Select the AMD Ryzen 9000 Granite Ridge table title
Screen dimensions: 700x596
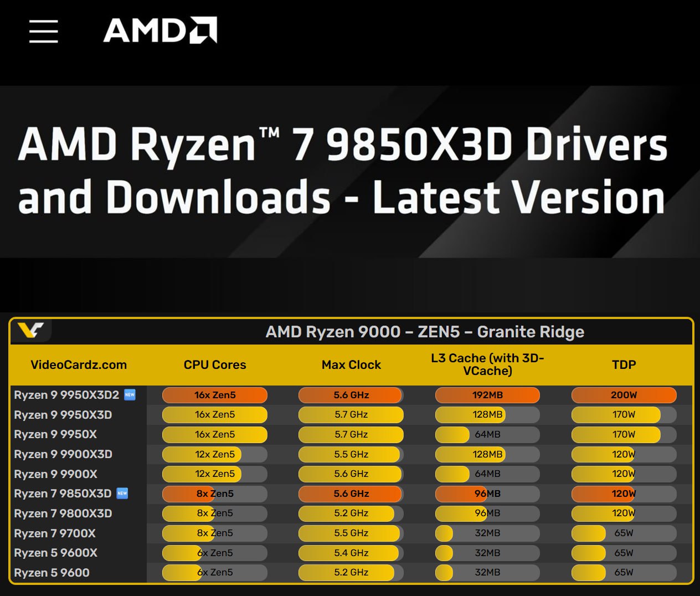(x=424, y=332)
